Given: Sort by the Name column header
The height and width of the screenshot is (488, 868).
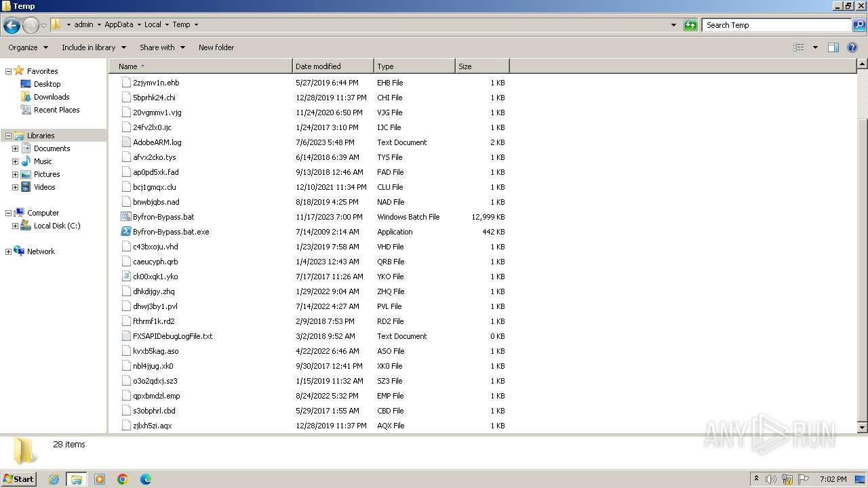Looking at the screenshot, I should [200, 66].
